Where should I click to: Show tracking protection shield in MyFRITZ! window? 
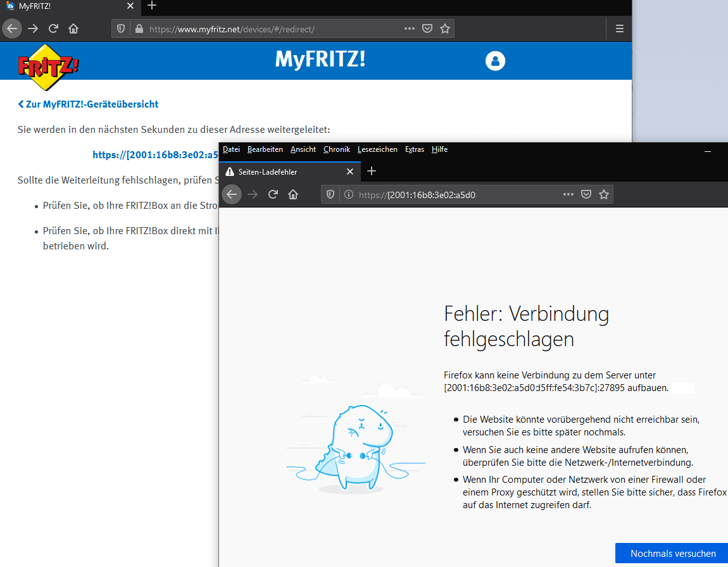tap(121, 28)
